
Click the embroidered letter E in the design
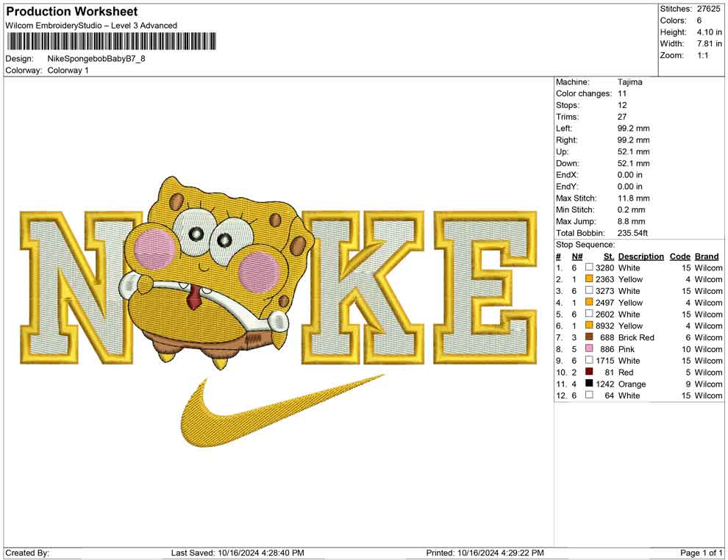click(485, 287)
